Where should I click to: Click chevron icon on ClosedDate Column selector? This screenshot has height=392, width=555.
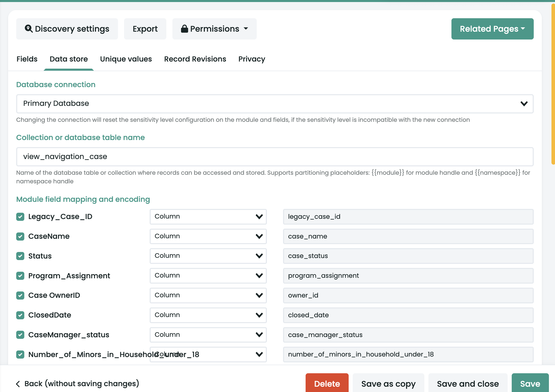click(x=259, y=315)
